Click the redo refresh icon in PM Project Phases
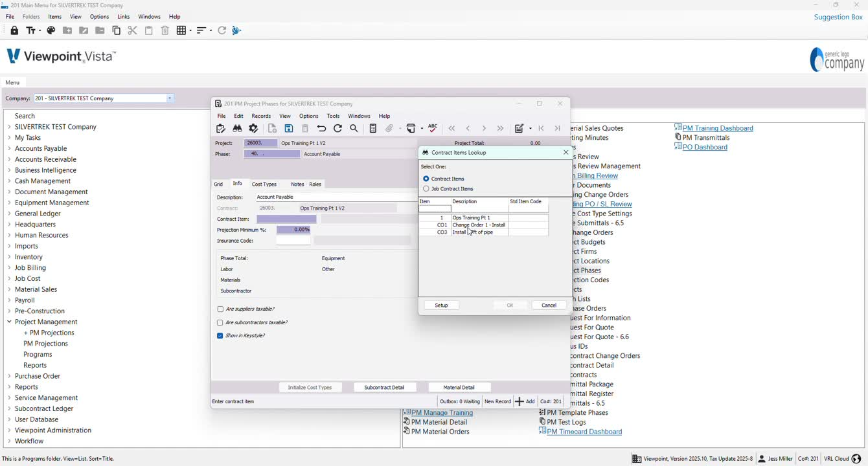The image size is (868, 466). [337, 129]
